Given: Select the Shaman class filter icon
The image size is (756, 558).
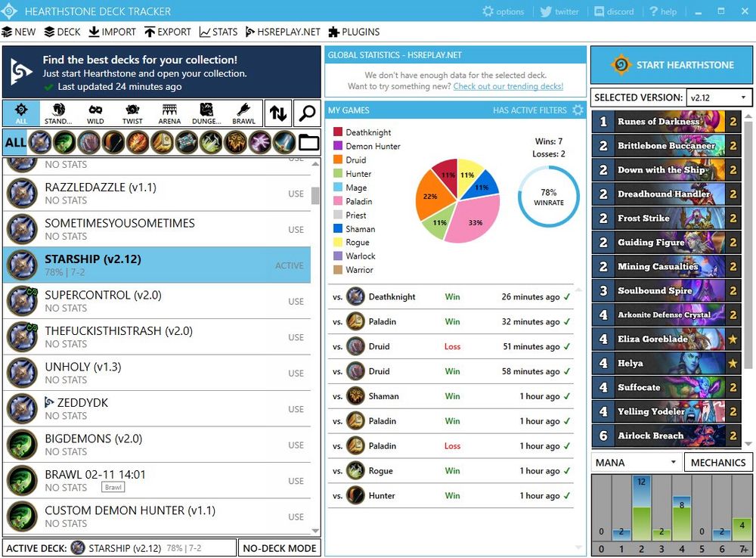Looking at the screenshot, I should pos(235,142).
